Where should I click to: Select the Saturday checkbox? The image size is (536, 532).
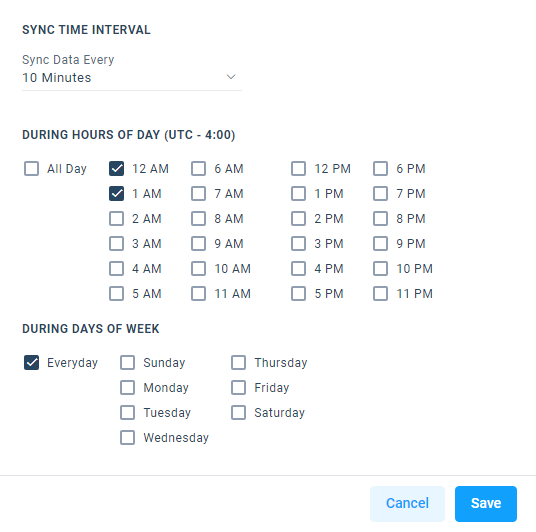click(x=238, y=412)
